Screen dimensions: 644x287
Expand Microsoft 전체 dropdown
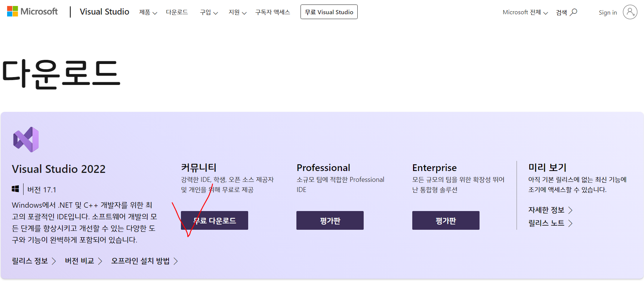[x=525, y=12]
